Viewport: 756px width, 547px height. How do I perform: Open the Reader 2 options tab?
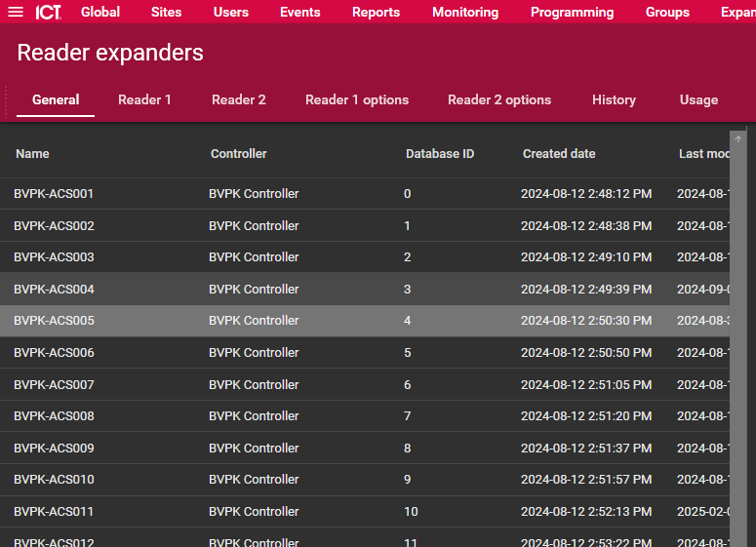[499, 99]
